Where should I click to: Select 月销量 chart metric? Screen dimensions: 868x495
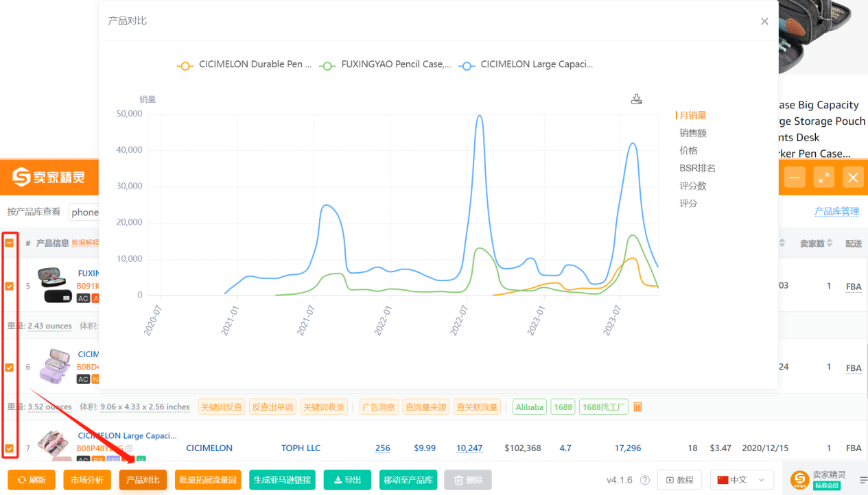[693, 115]
